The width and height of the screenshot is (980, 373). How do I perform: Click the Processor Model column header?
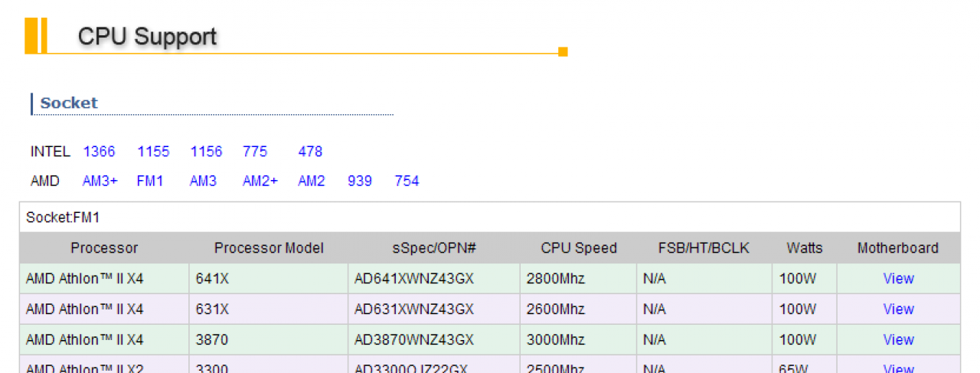[269, 248]
